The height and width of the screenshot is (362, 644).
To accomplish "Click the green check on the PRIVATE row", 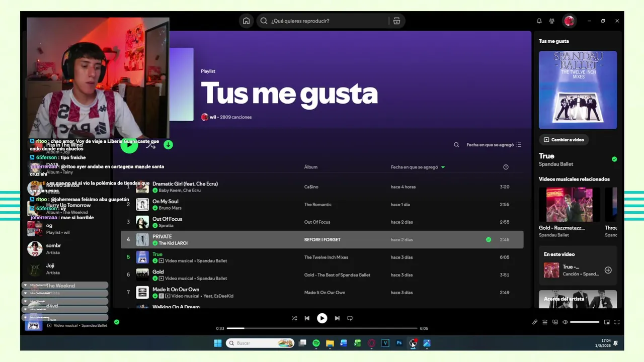I will tap(489, 240).
